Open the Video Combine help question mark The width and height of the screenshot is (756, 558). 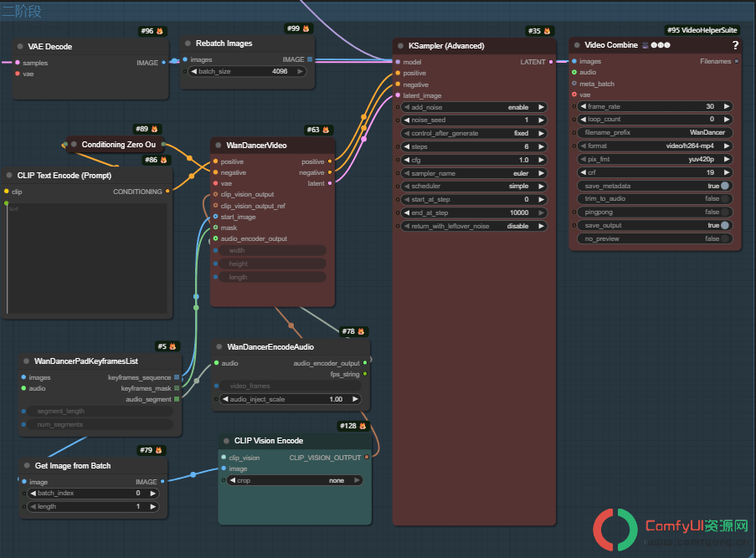735,45
